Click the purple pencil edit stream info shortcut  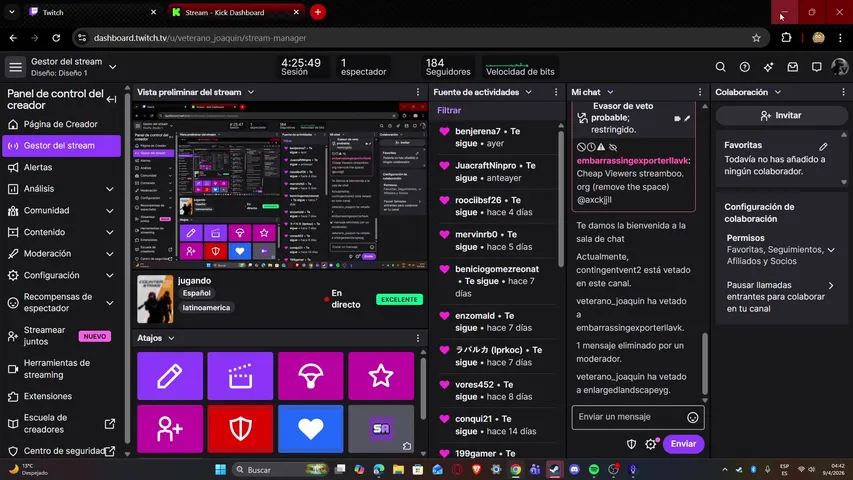tap(170, 376)
